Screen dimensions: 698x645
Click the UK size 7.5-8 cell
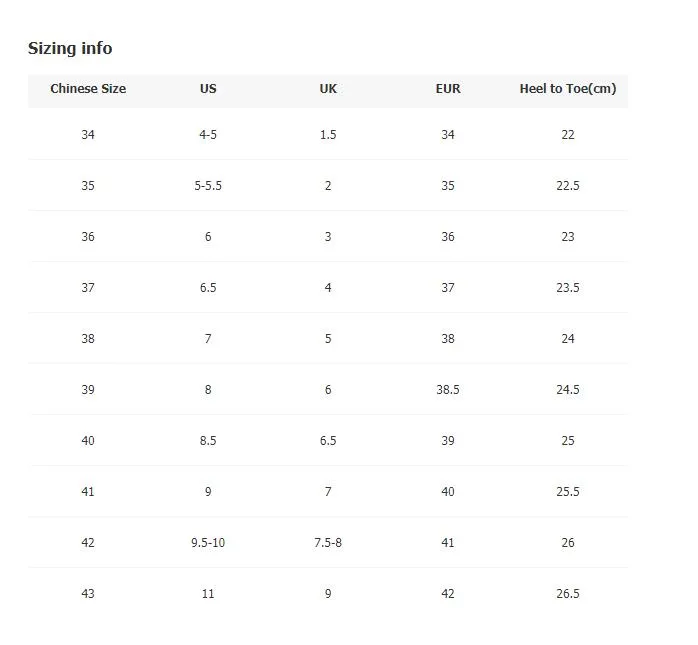(328, 543)
